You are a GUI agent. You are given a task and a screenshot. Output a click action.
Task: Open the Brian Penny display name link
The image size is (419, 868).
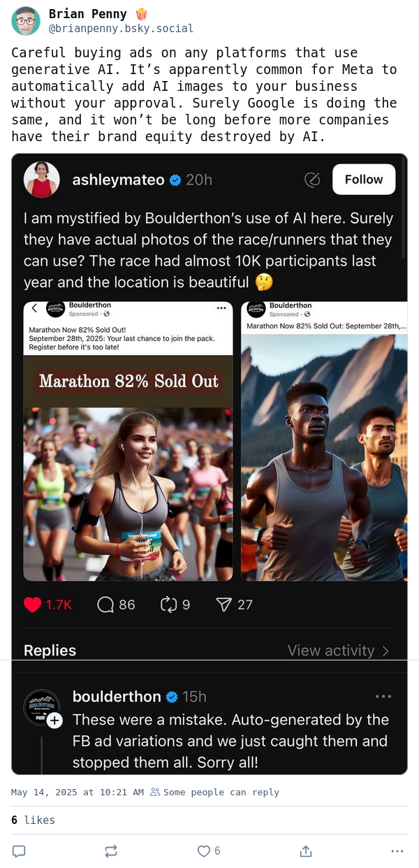88,14
